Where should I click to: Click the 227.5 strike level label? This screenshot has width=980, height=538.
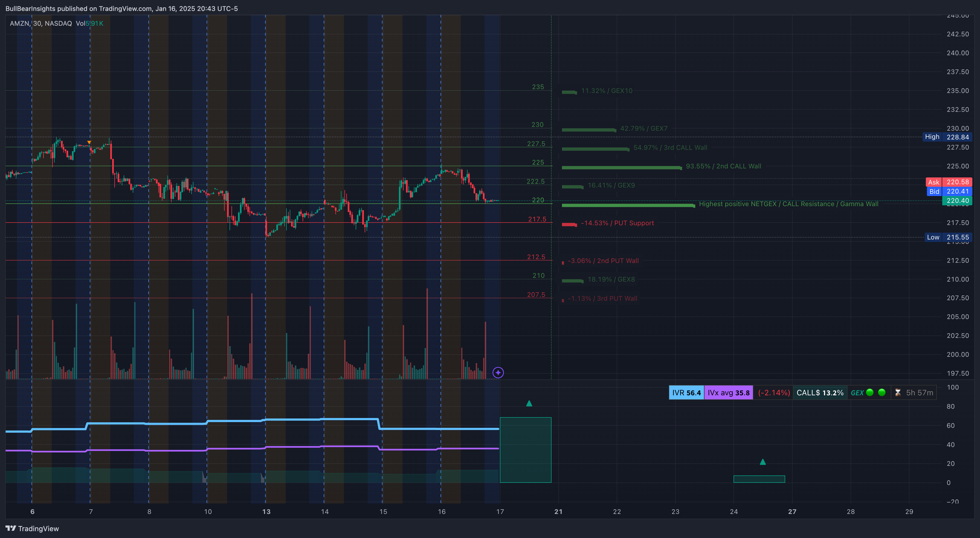click(x=536, y=144)
